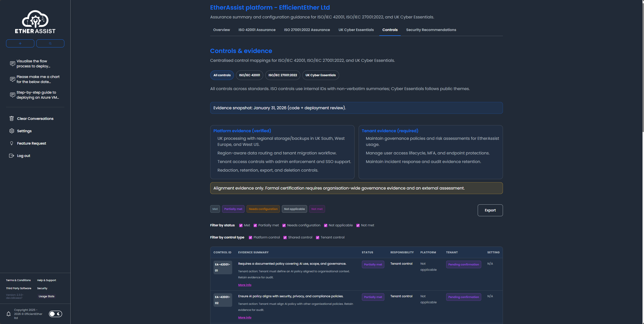Click the search magnifier button in sidebar
The image size is (644, 324).
point(50,43)
